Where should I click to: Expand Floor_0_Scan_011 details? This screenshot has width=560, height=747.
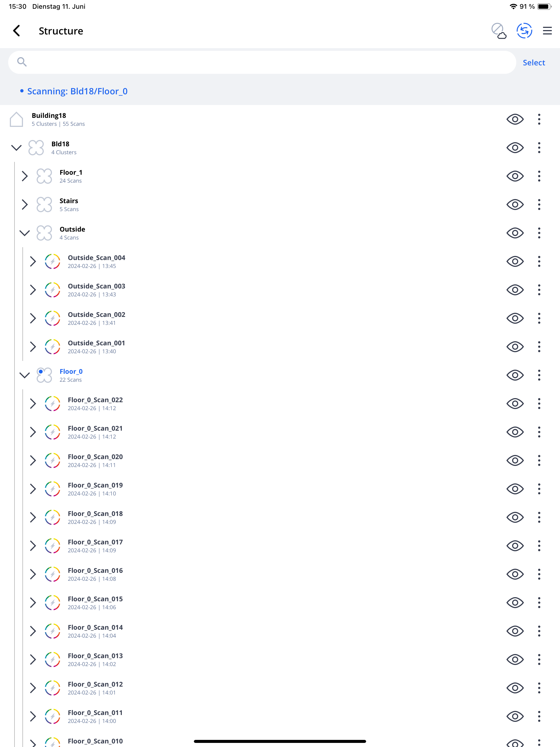pyautogui.click(x=33, y=716)
